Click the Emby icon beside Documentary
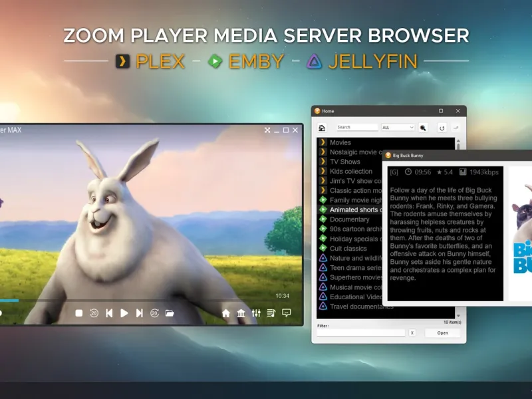 323,219
